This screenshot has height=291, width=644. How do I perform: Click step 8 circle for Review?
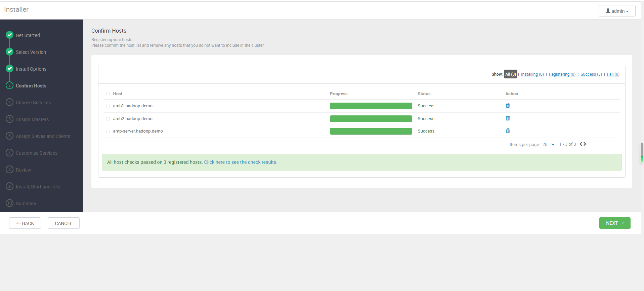(x=10, y=170)
